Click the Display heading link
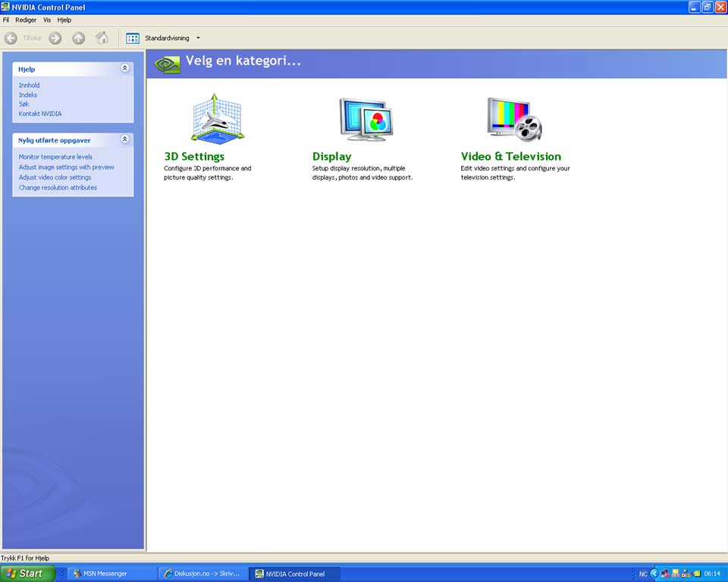Image resolution: width=728 pixels, height=582 pixels. (x=332, y=156)
